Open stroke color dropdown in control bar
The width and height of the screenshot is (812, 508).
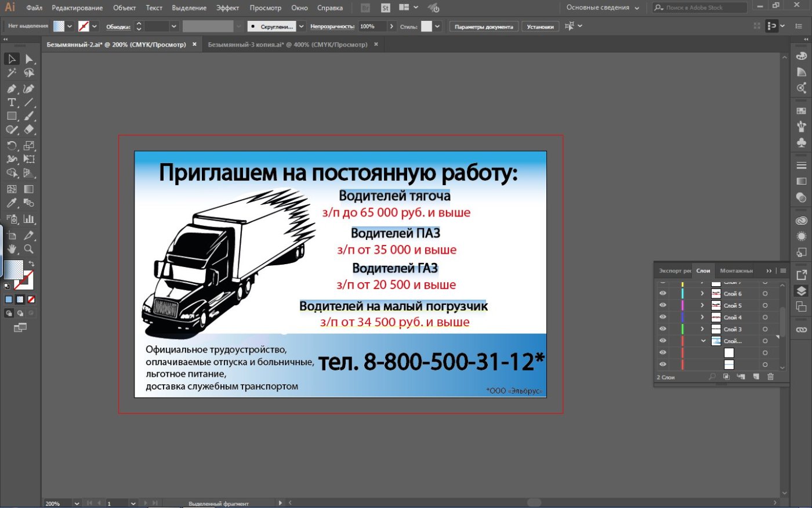pyautogui.click(x=95, y=26)
